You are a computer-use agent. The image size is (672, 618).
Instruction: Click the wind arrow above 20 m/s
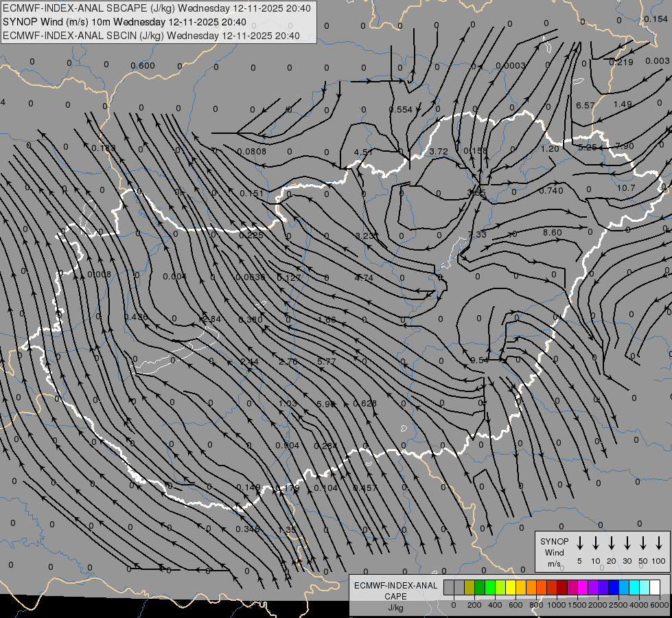(611, 542)
